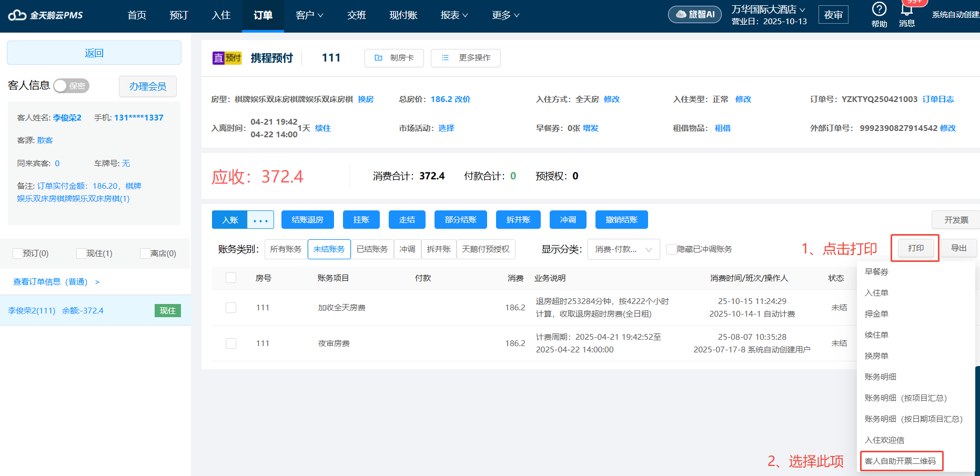980x476 pixels.
Task: Switch to the 所有账务 filter tab
Action: click(286, 249)
